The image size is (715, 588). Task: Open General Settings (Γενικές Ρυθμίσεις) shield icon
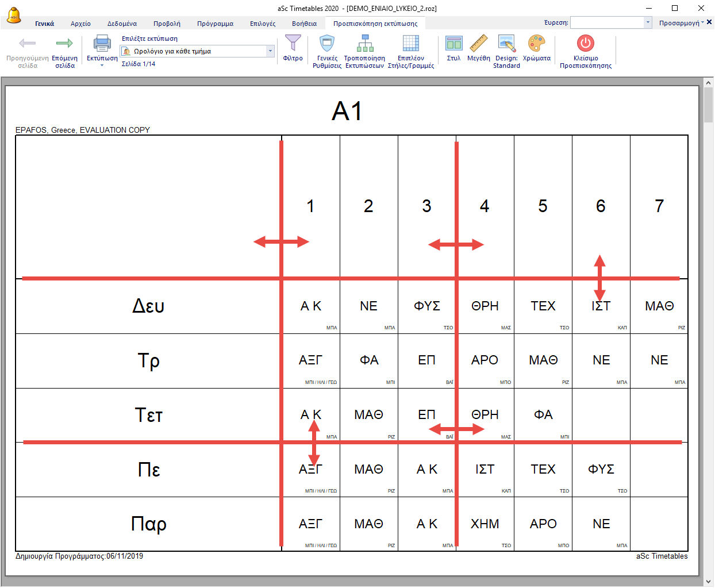click(x=327, y=44)
